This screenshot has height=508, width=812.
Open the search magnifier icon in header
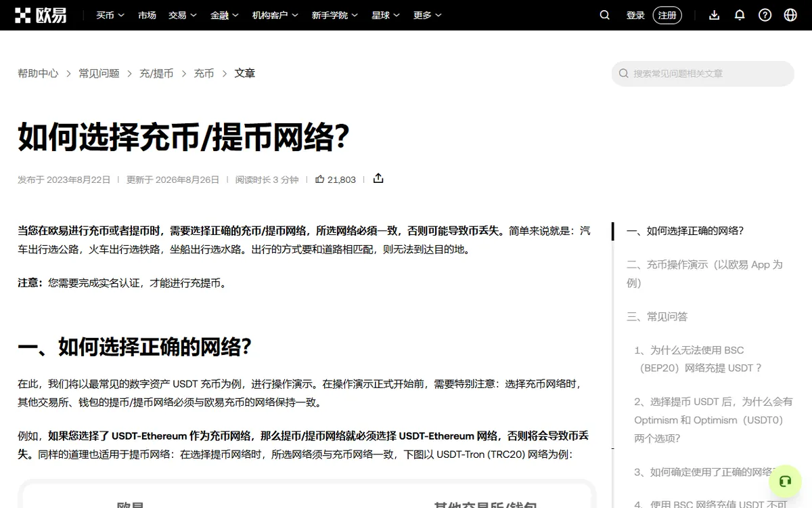coord(605,15)
